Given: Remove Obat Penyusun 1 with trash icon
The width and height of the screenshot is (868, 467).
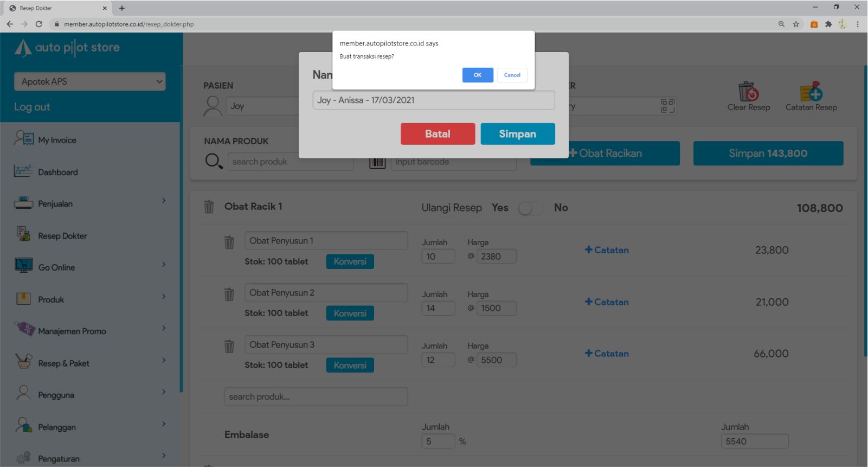Looking at the screenshot, I should [x=229, y=242].
